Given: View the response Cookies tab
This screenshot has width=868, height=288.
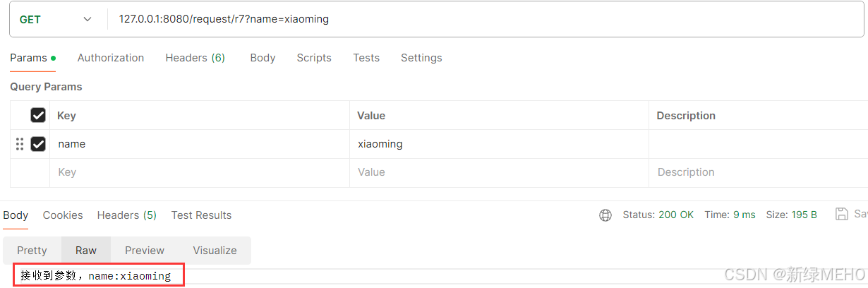Looking at the screenshot, I should [x=63, y=215].
